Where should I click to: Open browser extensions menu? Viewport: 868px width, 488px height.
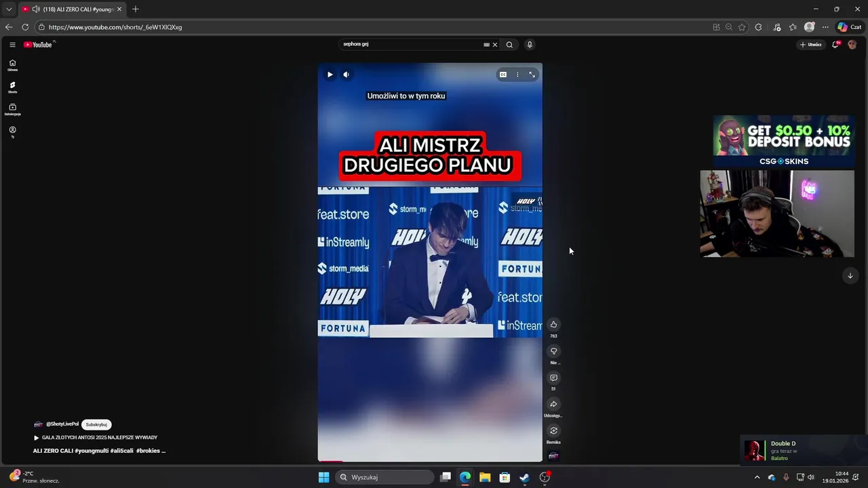758,27
